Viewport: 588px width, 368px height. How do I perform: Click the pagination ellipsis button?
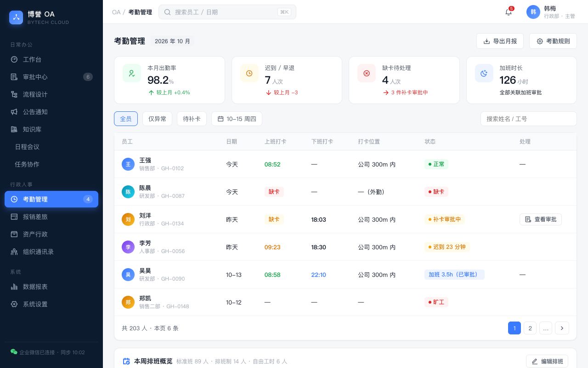546,328
